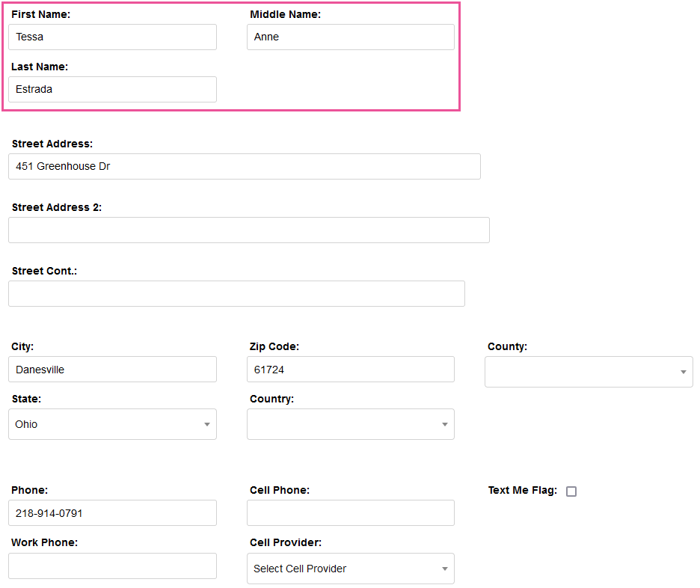Click the Cell Provider dropdown arrow icon
The width and height of the screenshot is (700, 588).
pos(445,569)
